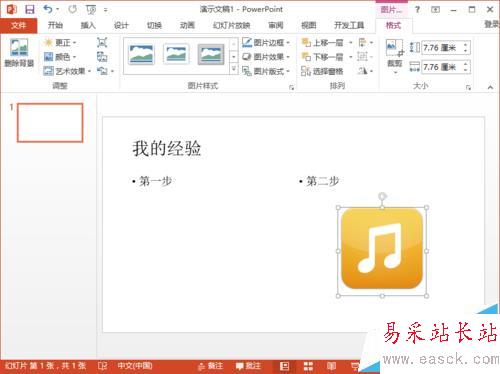Screen dimensions: 500x374
Task: Toggle the Notes (备注) pane
Action: coord(210,366)
